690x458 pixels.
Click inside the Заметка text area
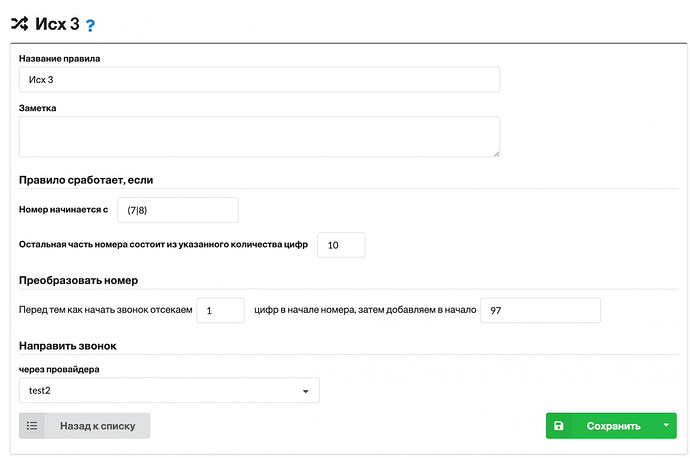tap(259, 136)
